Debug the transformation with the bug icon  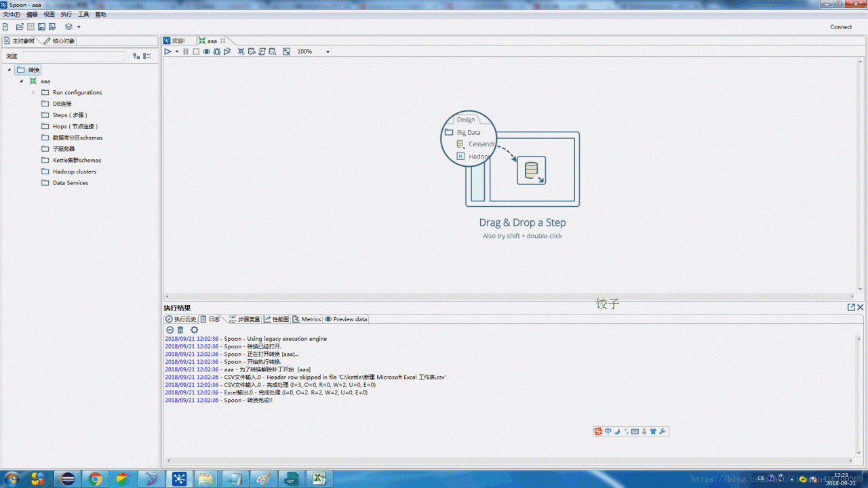[216, 52]
